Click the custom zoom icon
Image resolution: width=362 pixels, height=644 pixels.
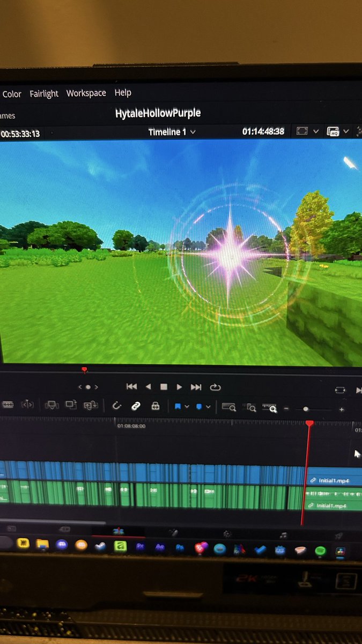point(270,408)
